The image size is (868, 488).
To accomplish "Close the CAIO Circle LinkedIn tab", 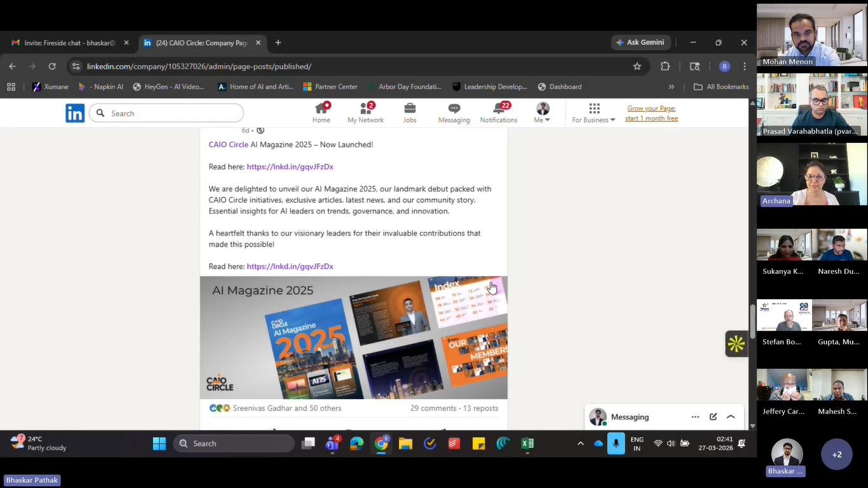I will [258, 43].
